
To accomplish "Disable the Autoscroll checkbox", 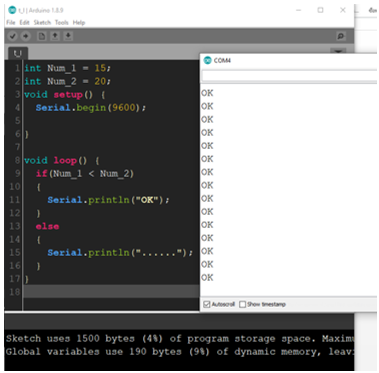I will [x=207, y=304].
